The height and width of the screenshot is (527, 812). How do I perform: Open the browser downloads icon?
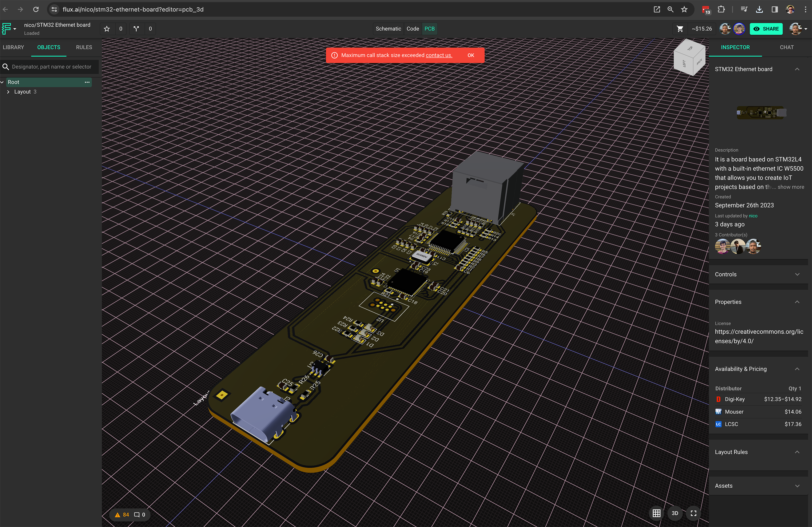point(759,9)
